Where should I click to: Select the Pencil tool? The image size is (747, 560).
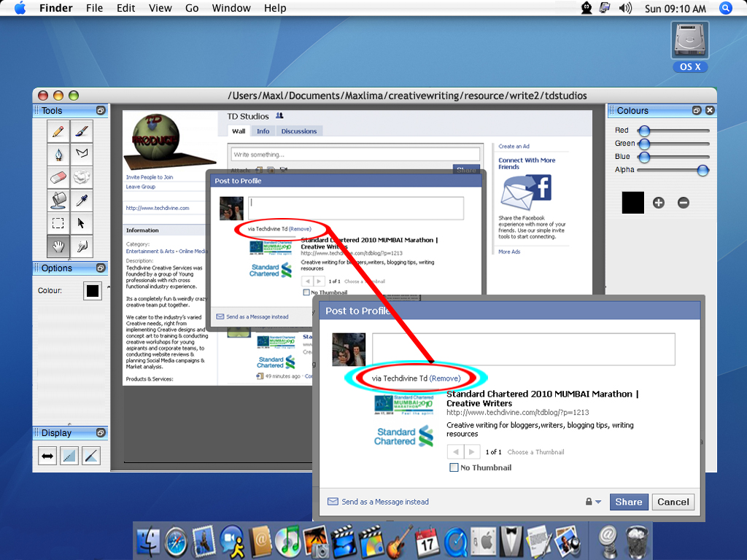(x=58, y=132)
